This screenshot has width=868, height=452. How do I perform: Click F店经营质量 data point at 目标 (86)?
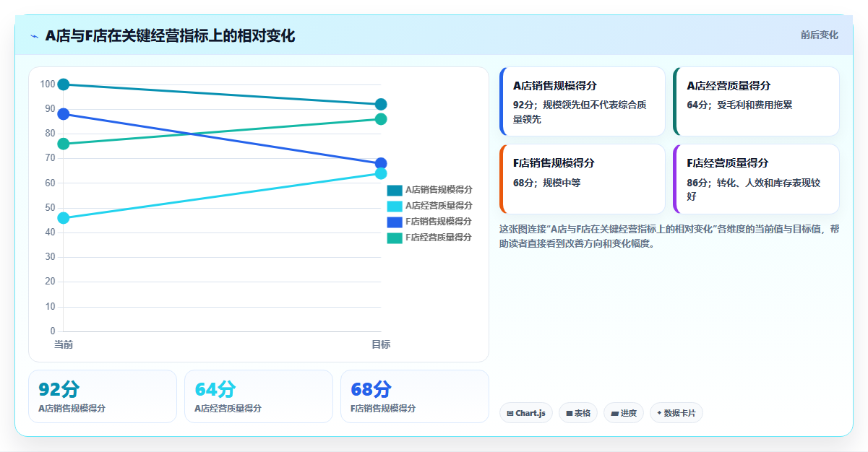click(x=381, y=119)
